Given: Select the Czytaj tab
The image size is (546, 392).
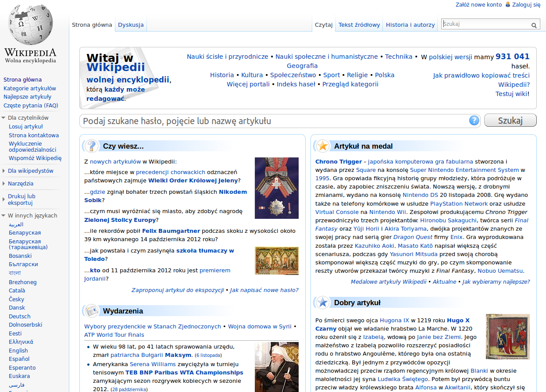Looking at the screenshot, I should [324, 25].
